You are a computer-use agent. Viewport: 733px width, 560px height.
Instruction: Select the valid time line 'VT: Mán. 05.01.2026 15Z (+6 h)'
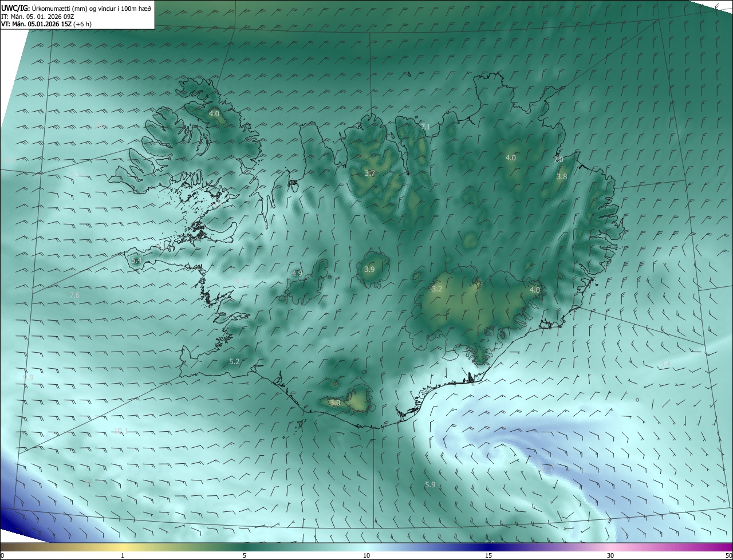point(46,24)
